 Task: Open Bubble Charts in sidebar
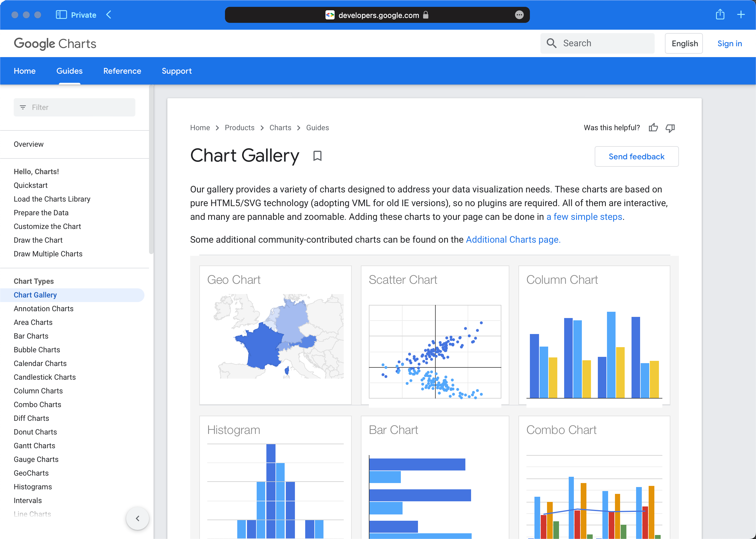point(37,349)
